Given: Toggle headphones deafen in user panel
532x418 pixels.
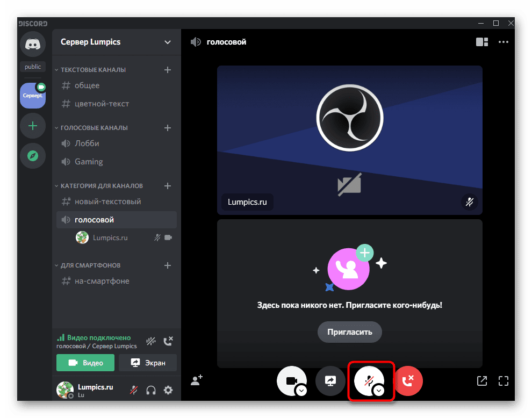Looking at the screenshot, I should (x=151, y=390).
